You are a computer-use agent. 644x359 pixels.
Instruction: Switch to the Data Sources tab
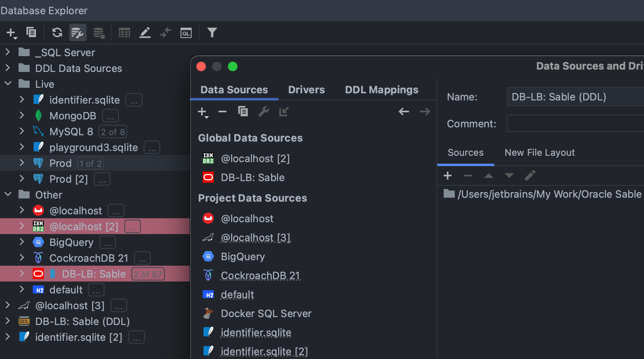tap(234, 90)
